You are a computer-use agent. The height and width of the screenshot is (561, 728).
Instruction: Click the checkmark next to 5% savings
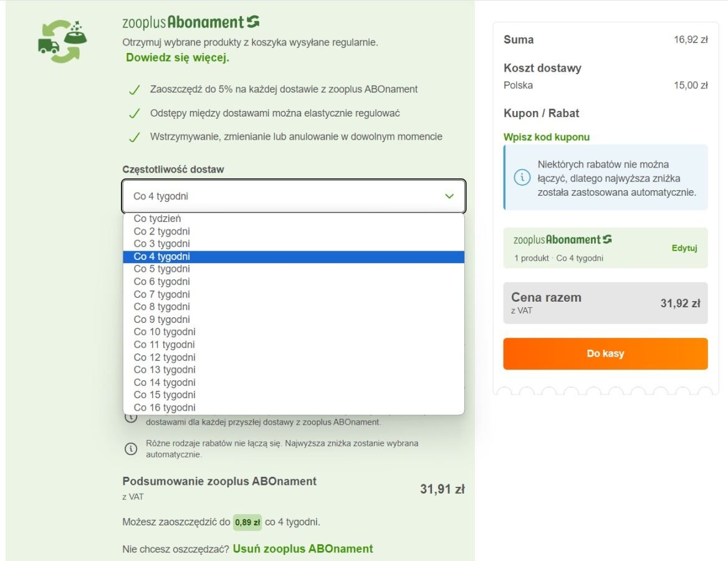tap(134, 90)
